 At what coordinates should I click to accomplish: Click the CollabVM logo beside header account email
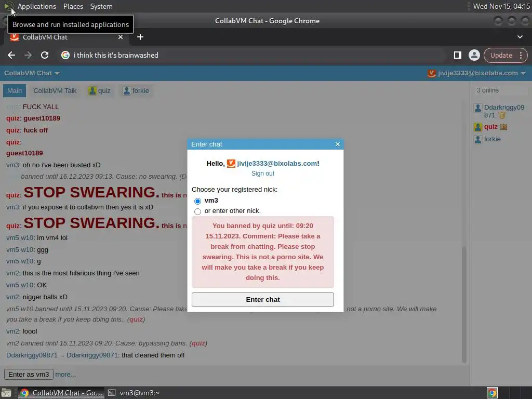(431, 73)
